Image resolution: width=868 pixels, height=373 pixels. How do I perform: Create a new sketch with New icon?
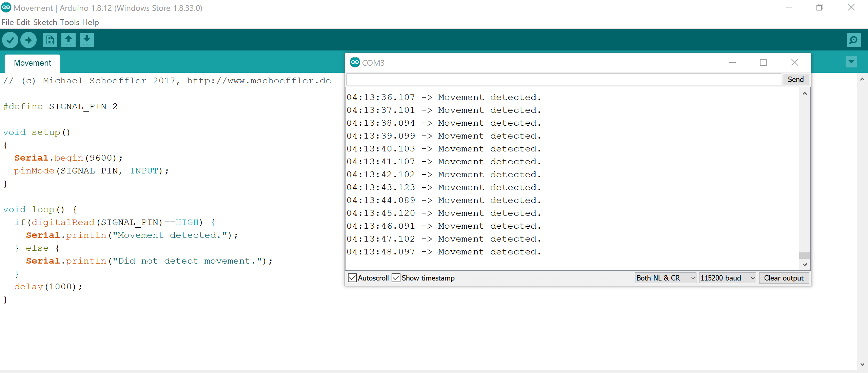point(50,40)
